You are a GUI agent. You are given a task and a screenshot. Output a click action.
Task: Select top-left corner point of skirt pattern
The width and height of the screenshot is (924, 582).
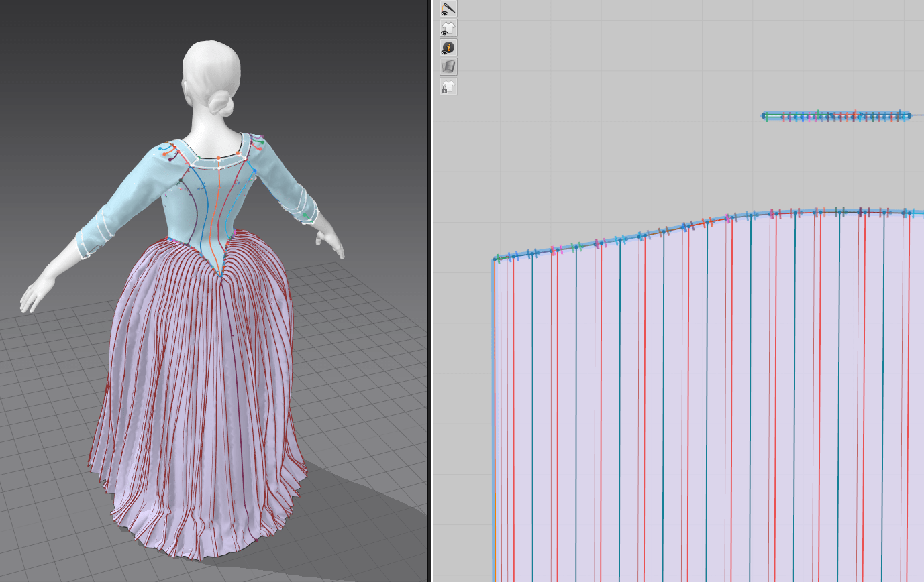point(495,259)
